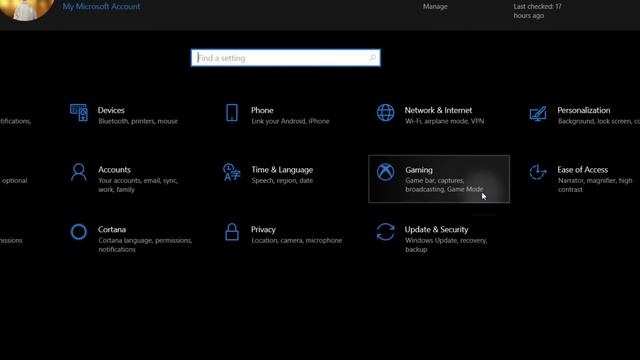Click the Phone category icon

click(232, 113)
